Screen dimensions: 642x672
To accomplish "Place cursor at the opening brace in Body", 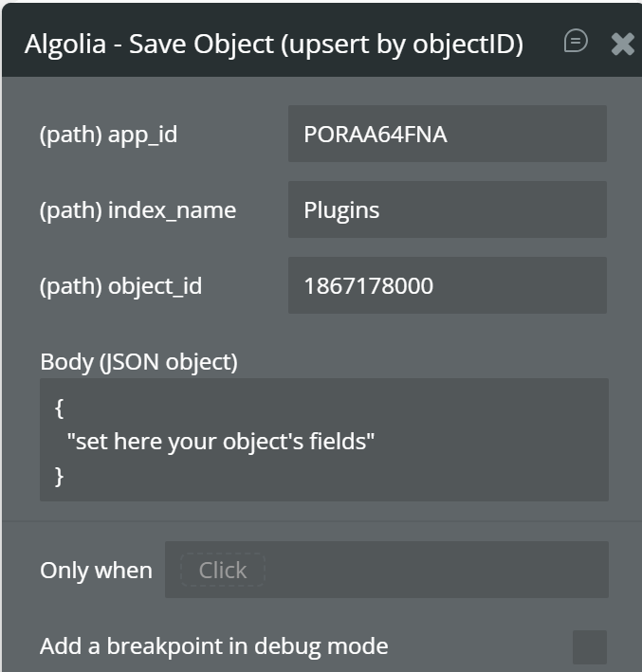I will pyautogui.click(x=60, y=408).
